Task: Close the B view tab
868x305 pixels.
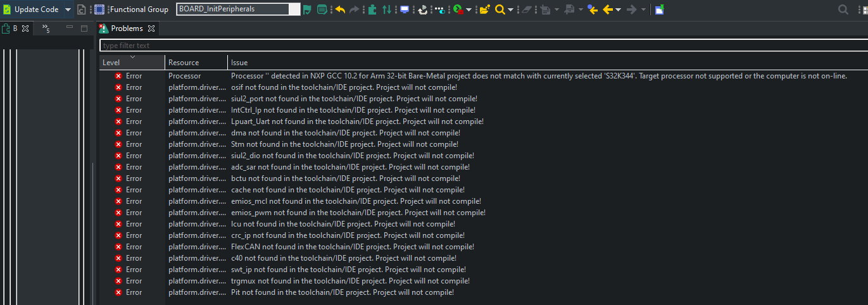Action: coord(25,28)
